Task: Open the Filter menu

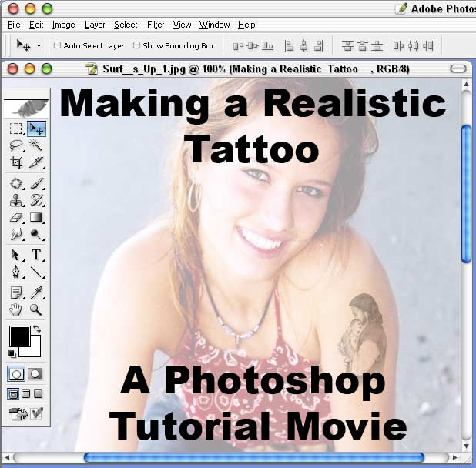Action: pos(156,25)
